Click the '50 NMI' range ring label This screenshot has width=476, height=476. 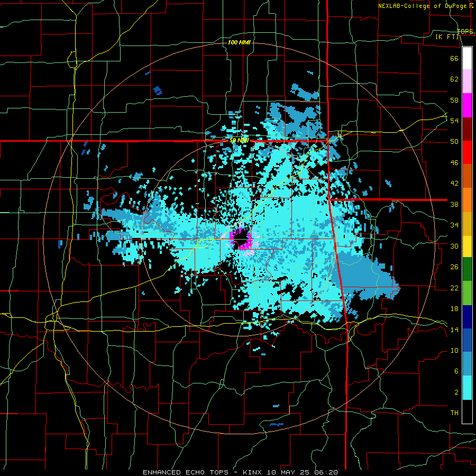[239, 140]
